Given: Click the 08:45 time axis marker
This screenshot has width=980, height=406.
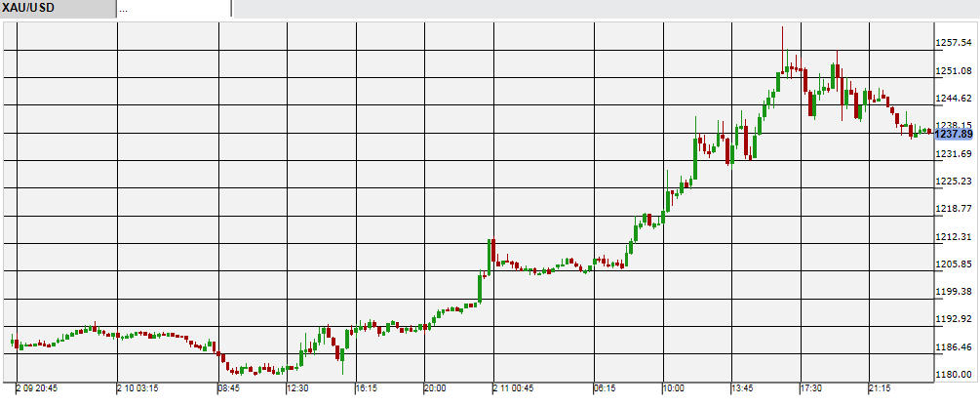Looking at the screenshot, I should coord(229,388).
